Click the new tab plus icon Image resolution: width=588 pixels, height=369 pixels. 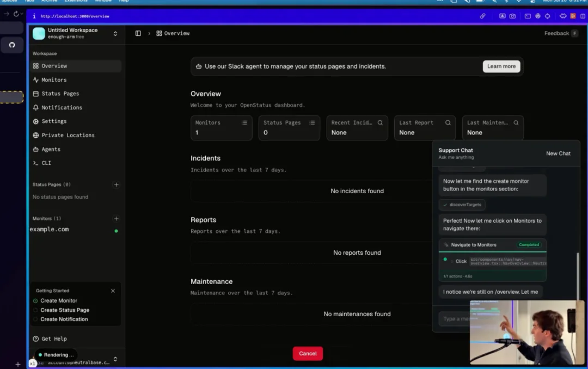tap(17, 364)
